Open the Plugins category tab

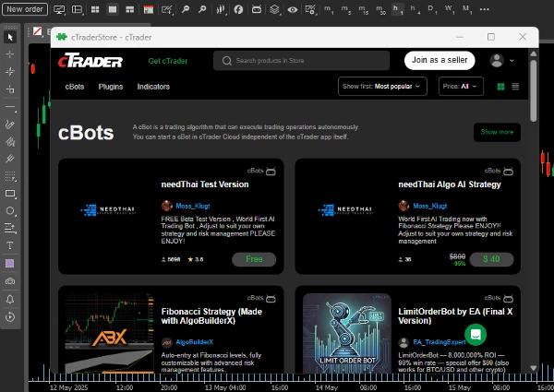click(x=111, y=87)
